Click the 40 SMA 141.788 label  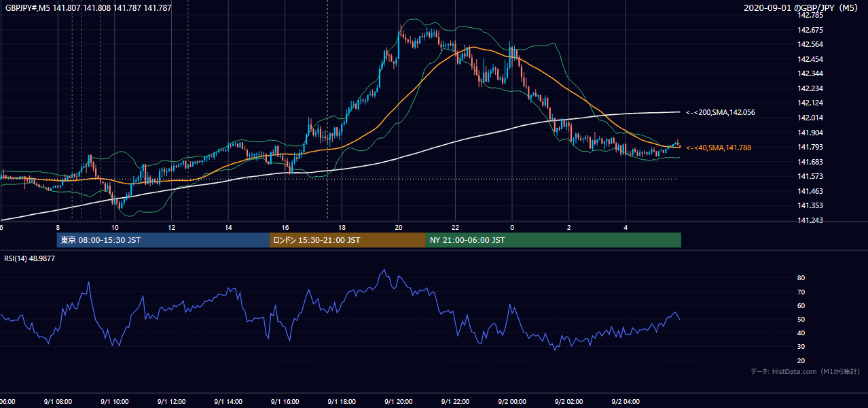(x=719, y=148)
